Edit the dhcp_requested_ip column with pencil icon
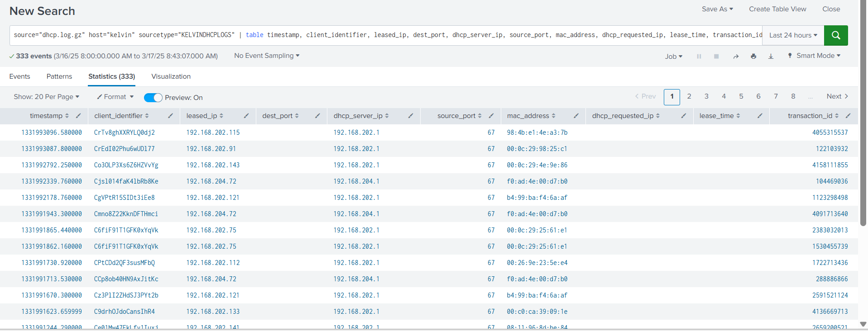Image resolution: width=868 pixels, height=331 pixels. tap(684, 116)
